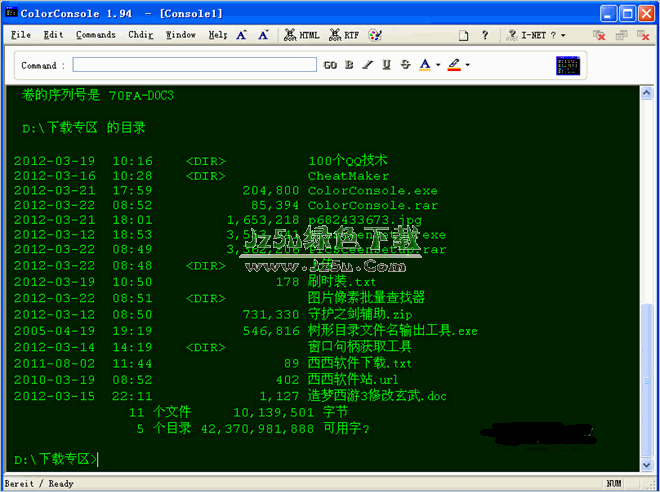
Task: Open the Help menu
Action: 218,35
